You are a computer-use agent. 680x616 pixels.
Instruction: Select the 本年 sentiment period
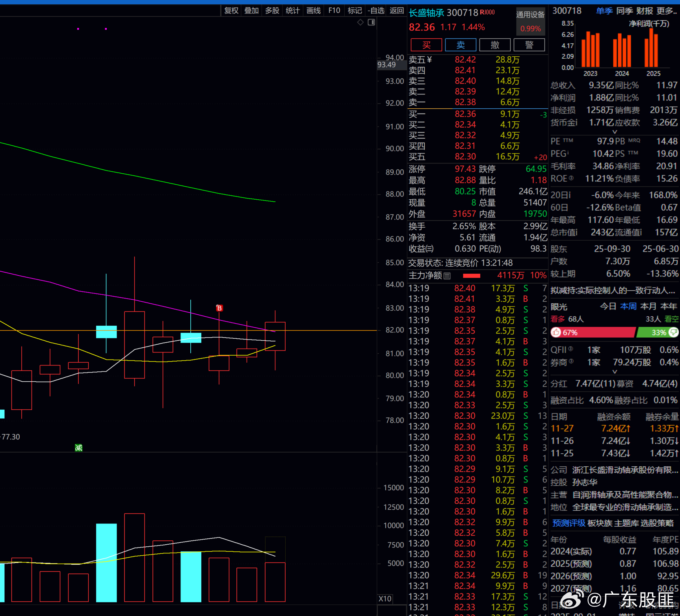(x=669, y=306)
